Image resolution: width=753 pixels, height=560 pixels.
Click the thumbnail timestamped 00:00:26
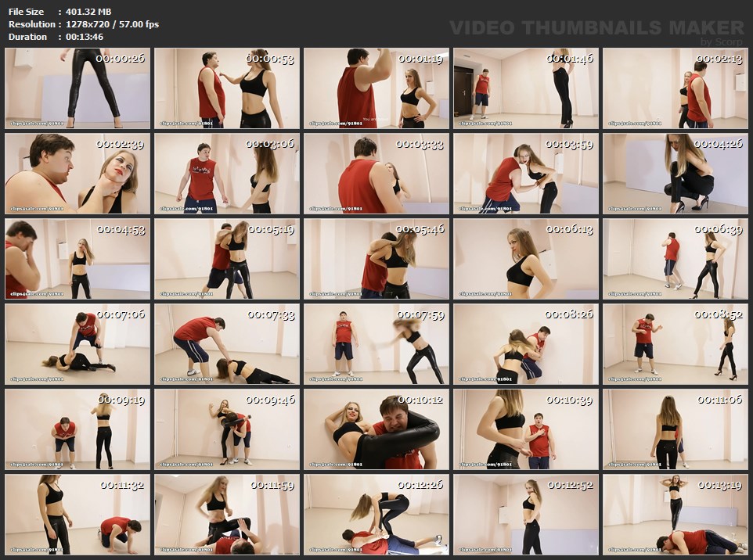click(x=77, y=88)
